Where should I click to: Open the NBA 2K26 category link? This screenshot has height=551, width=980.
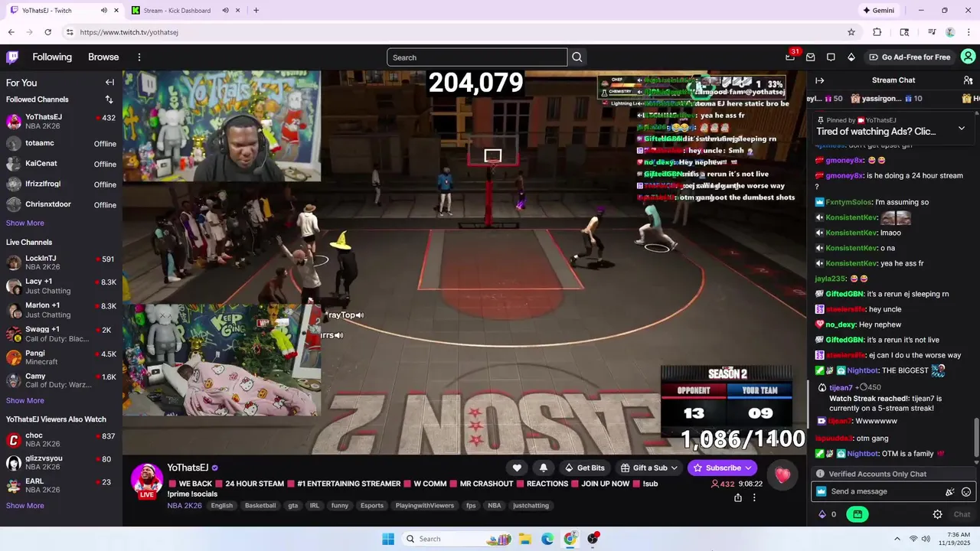click(185, 506)
